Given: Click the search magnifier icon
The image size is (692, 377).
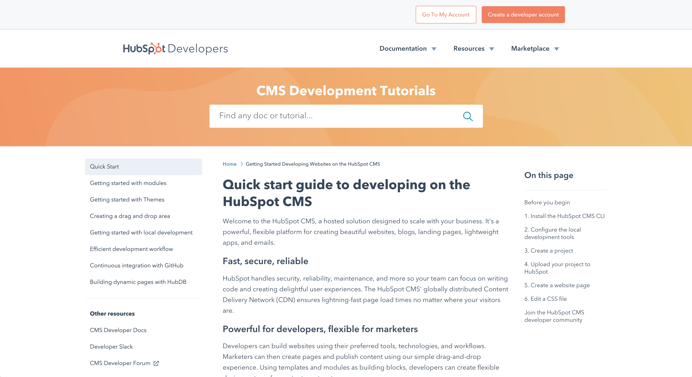Looking at the screenshot, I should 467,116.
